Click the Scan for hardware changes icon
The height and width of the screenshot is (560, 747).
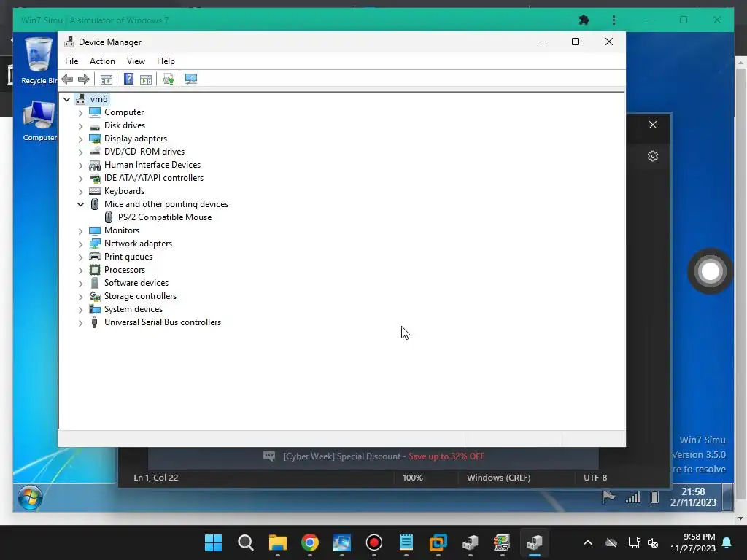[x=191, y=79]
